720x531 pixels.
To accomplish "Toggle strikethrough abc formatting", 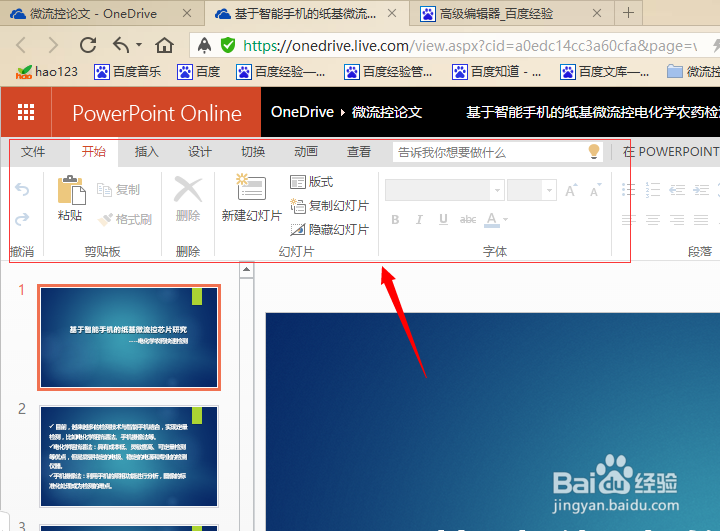I will coord(468,220).
